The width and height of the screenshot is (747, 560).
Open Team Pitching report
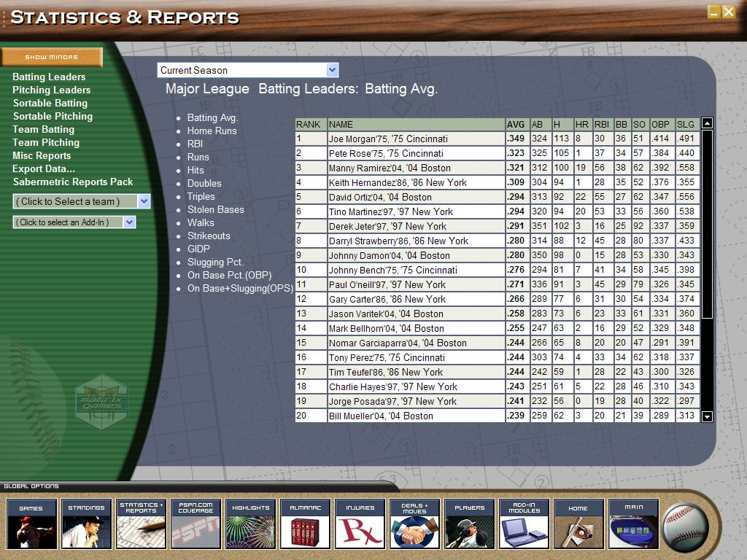coord(46,142)
